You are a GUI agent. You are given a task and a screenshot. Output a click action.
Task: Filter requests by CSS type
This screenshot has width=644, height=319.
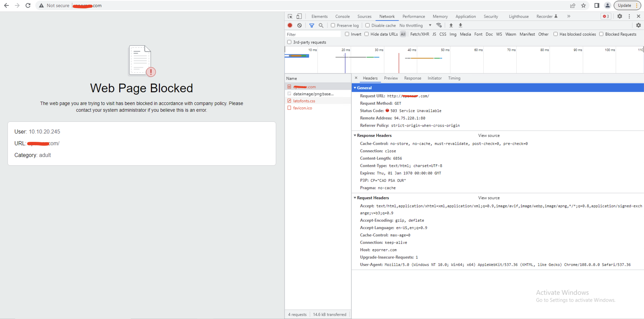tap(443, 34)
